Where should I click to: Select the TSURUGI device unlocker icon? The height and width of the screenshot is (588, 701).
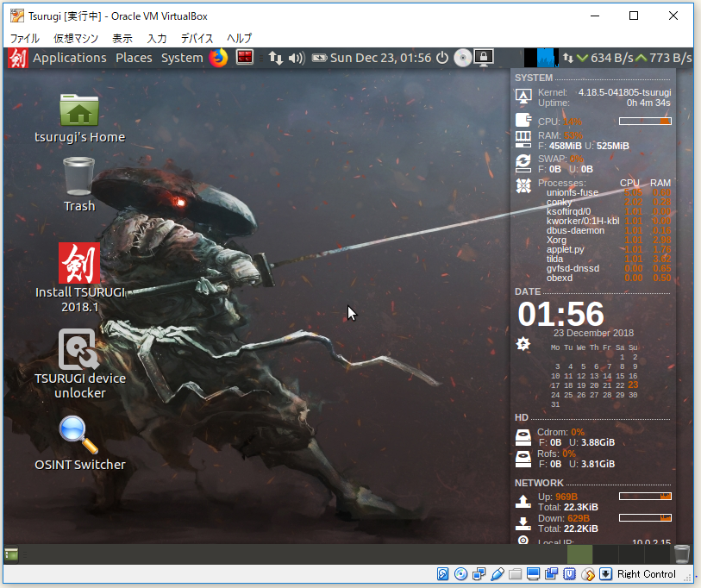(x=79, y=364)
